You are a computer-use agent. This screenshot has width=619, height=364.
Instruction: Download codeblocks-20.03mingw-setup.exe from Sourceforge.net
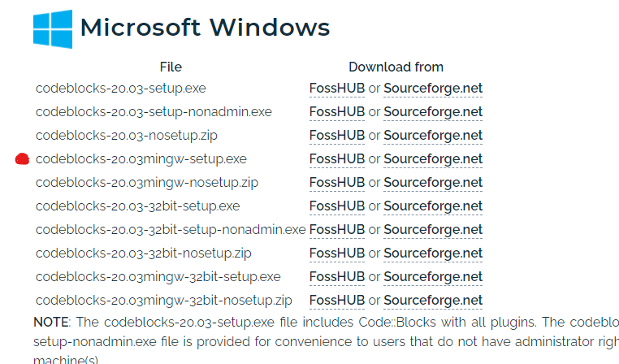pos(433,158)
